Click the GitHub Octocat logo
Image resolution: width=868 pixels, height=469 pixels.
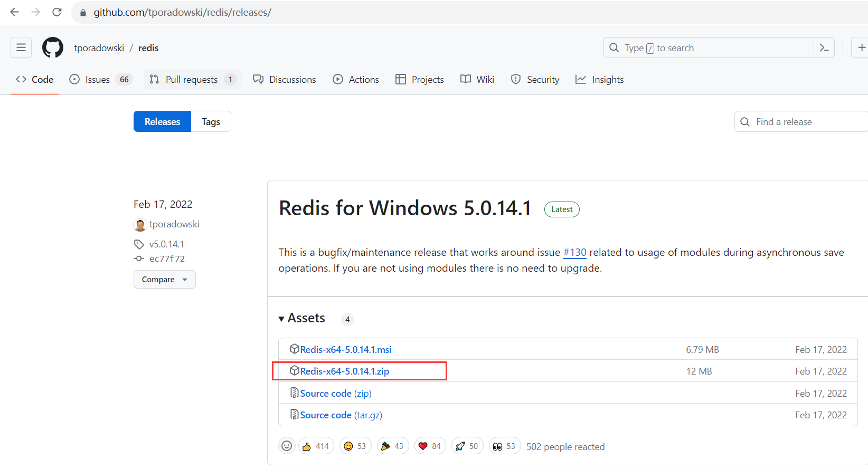(53, 47)
